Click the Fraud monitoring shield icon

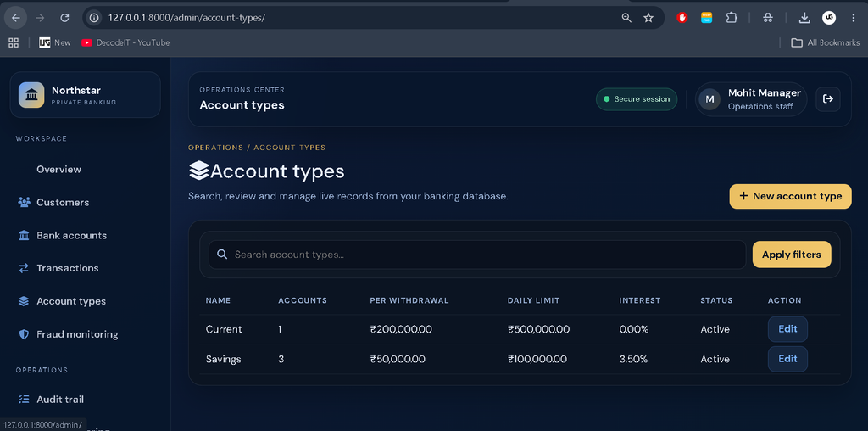click(24, 334)
